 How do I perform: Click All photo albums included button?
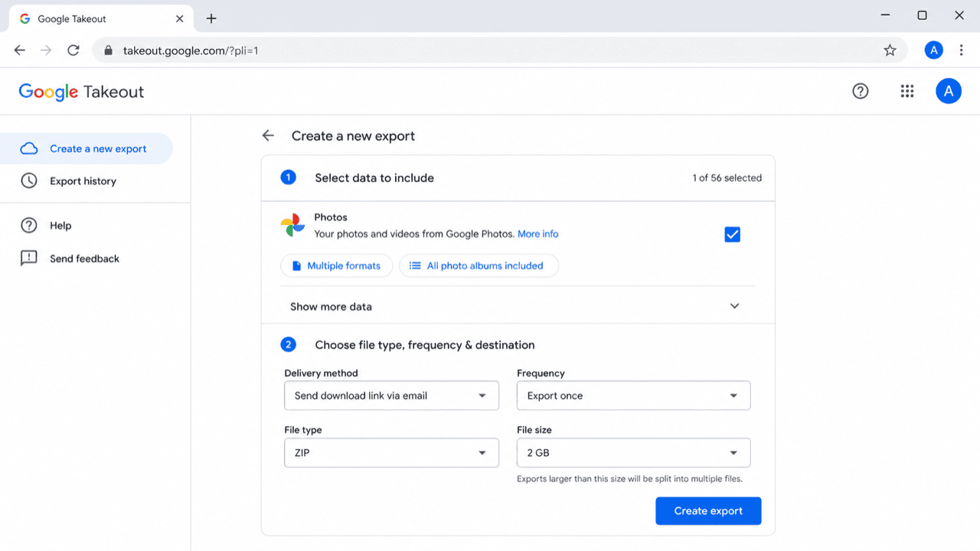[x=479, y=266]
